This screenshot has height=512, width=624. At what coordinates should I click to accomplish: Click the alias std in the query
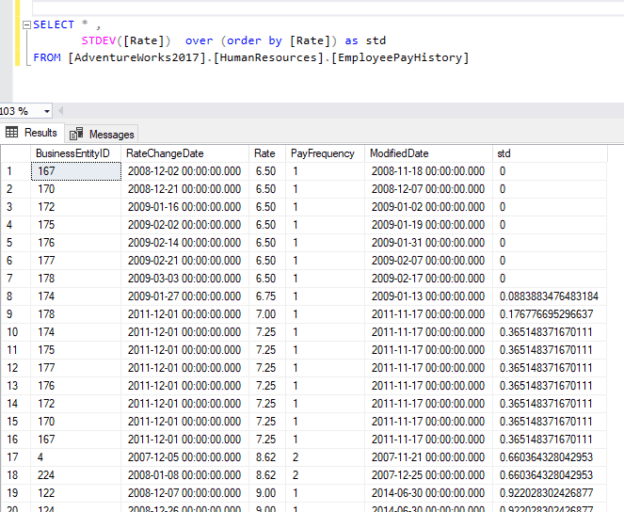coord(376,41)
